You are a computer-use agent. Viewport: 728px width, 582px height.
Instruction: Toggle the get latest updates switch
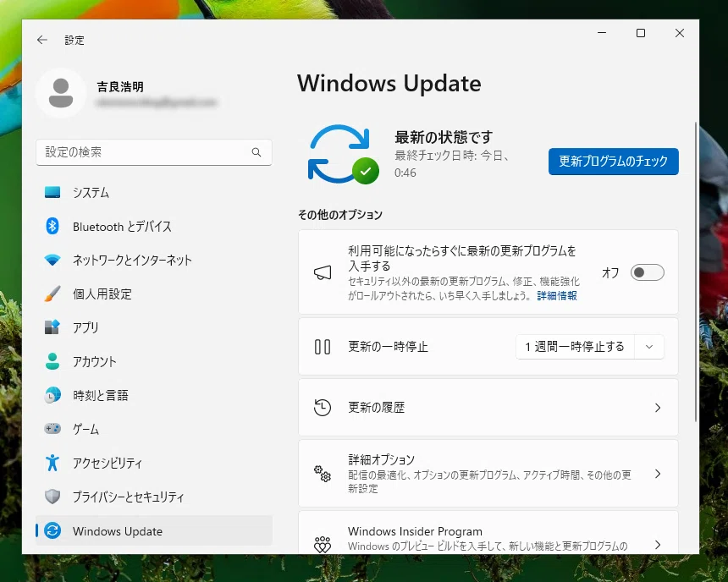click(x=648, y=272)
